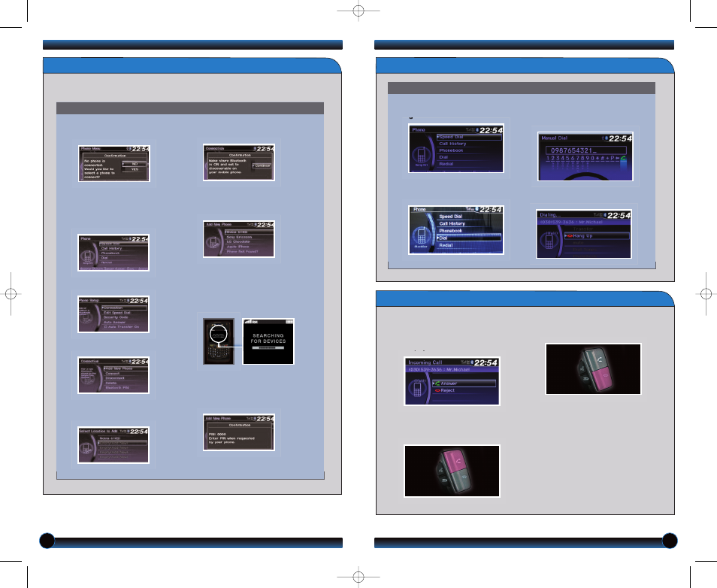Select dimmed Transfer option on Dialing screen
This screenshot has height=588, width=717.
coord(583,229)
